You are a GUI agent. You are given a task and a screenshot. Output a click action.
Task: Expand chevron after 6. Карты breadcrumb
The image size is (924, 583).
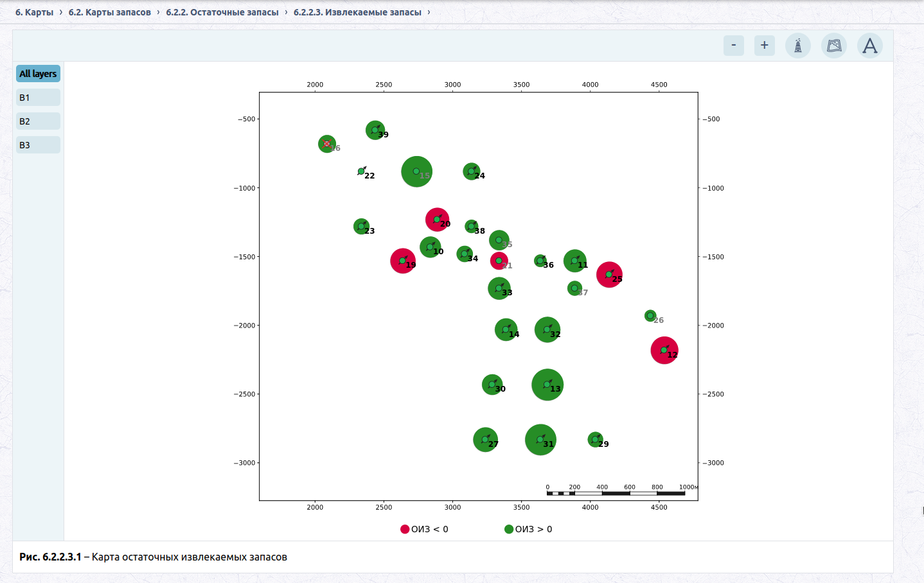(x=61, y=12)
